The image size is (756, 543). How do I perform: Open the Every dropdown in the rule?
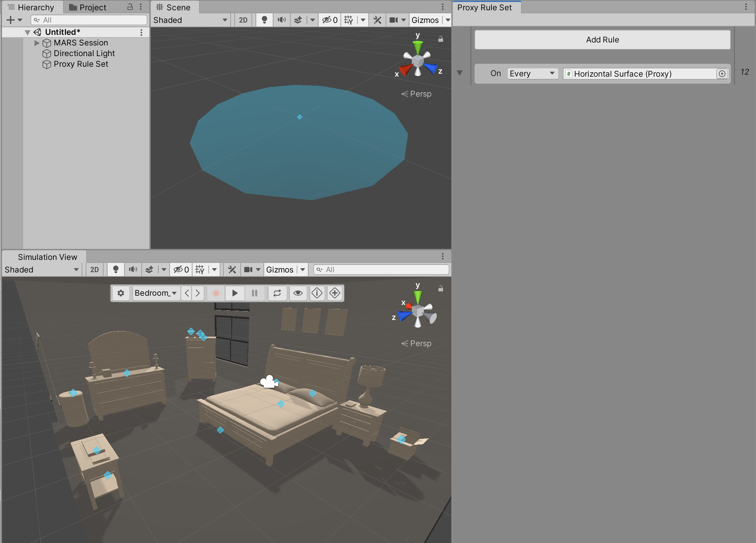(x=532, y=74)
